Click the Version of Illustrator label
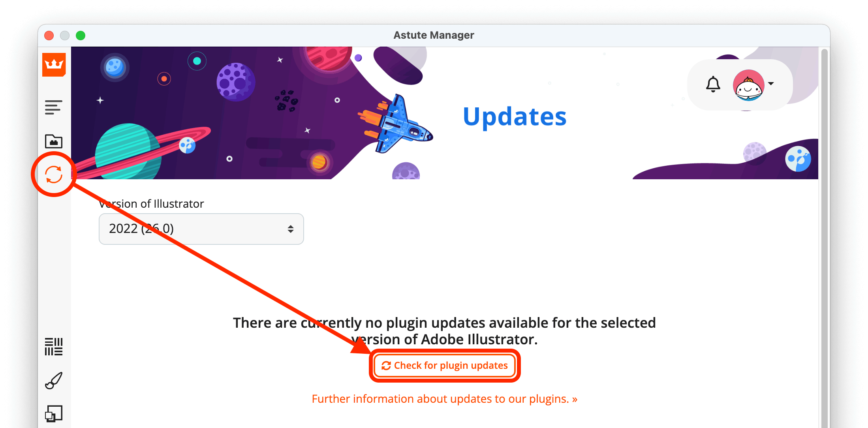The height and width of the screenshot is (428, 868). (152, 204)
